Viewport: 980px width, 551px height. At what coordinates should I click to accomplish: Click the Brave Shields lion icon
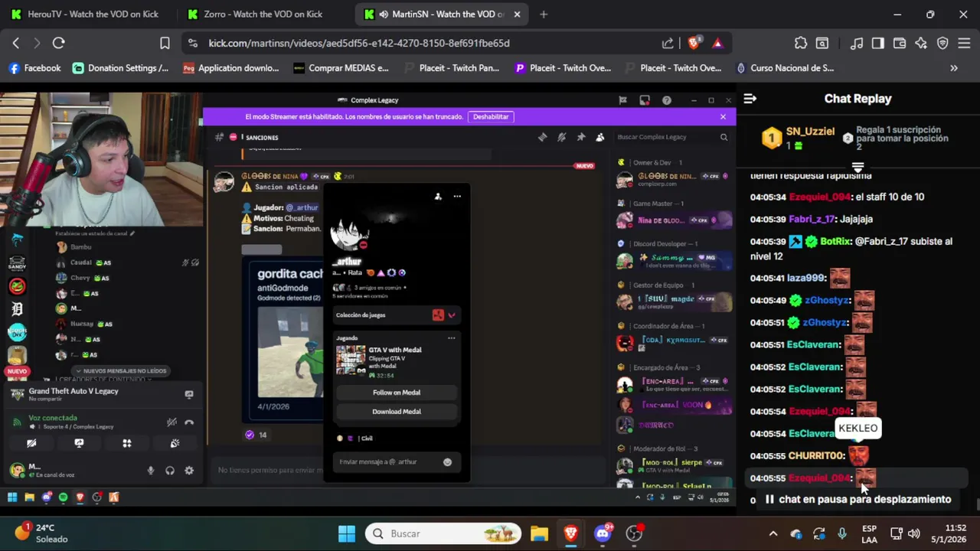coord(694,44)
